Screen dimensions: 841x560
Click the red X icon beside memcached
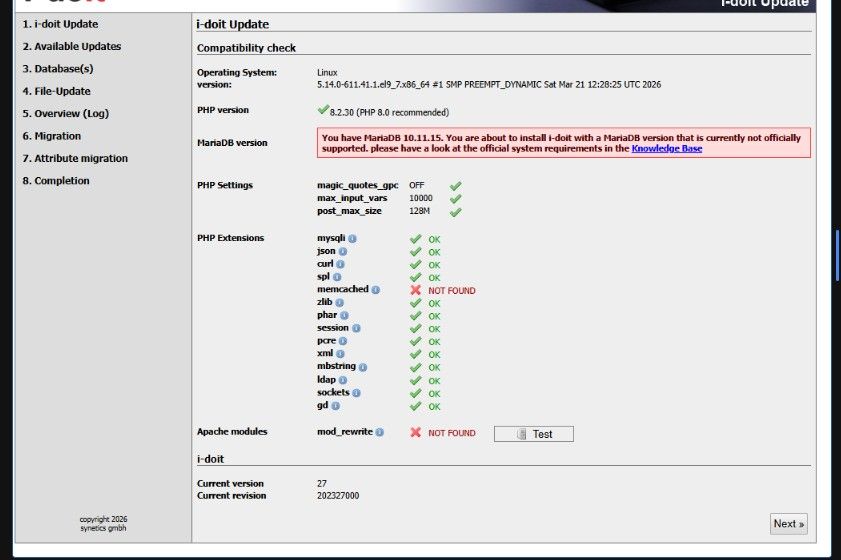[x=415, y=290]
